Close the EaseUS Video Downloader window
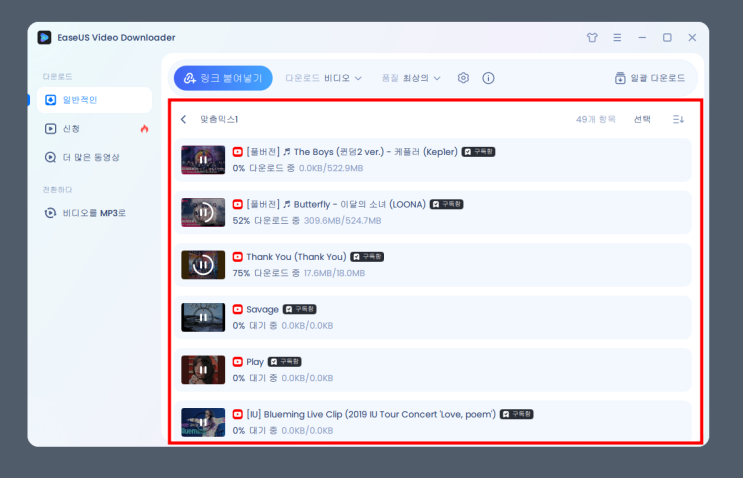This screenshot has width=743, height=478. [692, 37]
